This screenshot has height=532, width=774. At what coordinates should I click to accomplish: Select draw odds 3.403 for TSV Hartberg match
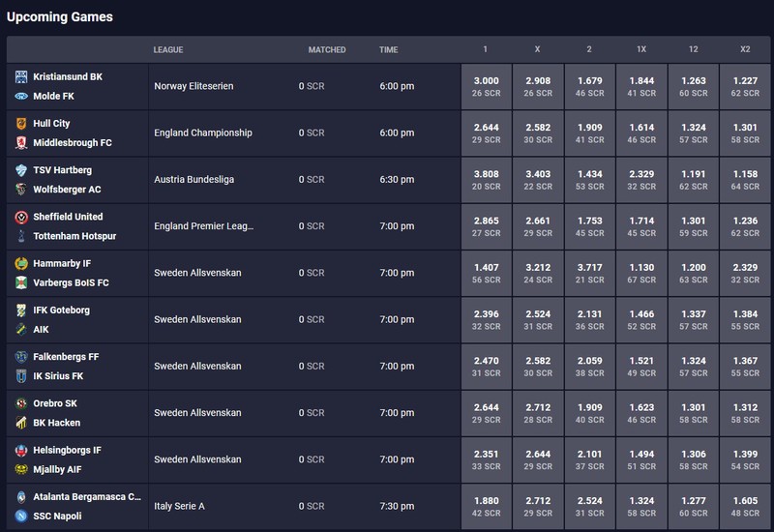(x=538, y=180)
